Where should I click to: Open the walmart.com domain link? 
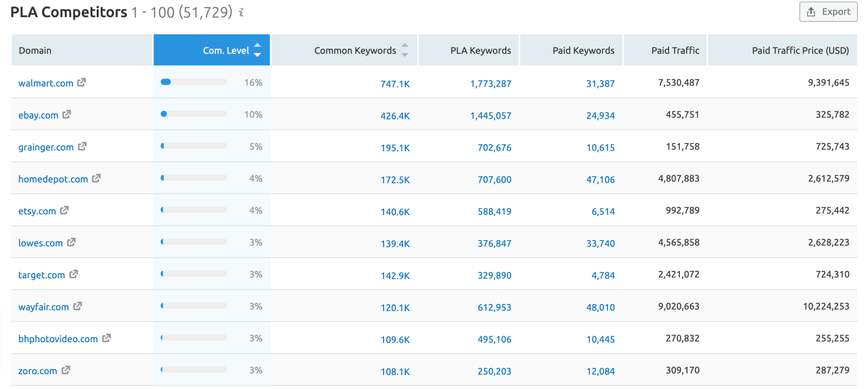pos(46,83)
